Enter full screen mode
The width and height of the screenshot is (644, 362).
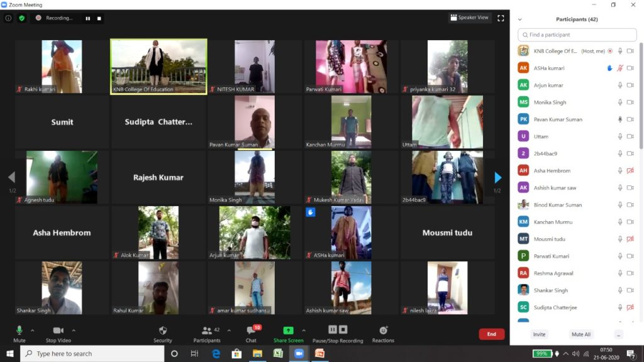tap(501, 18)
